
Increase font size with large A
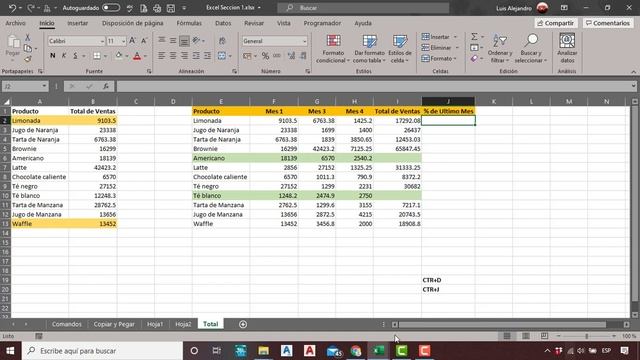(x=133, y=41)
